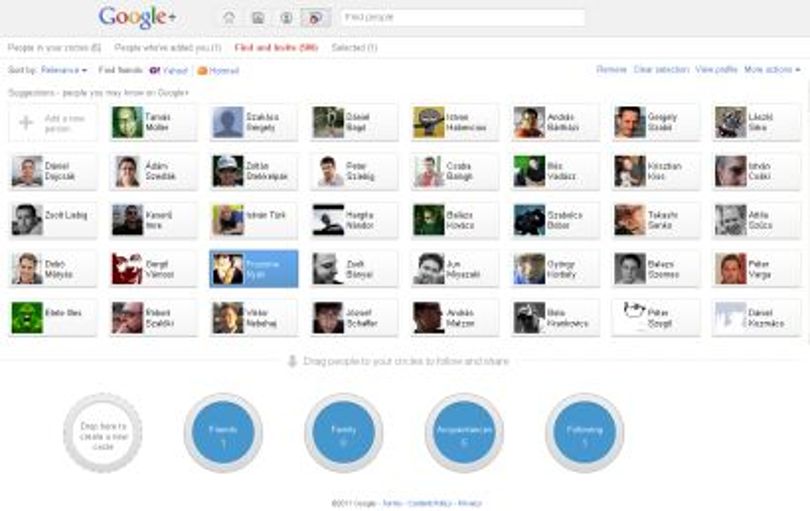Image resolution: width=810 pixels, height=511 pixels.
Task: Click the Clear selection link
Action: pyautogui.click(x=661, y=69)
